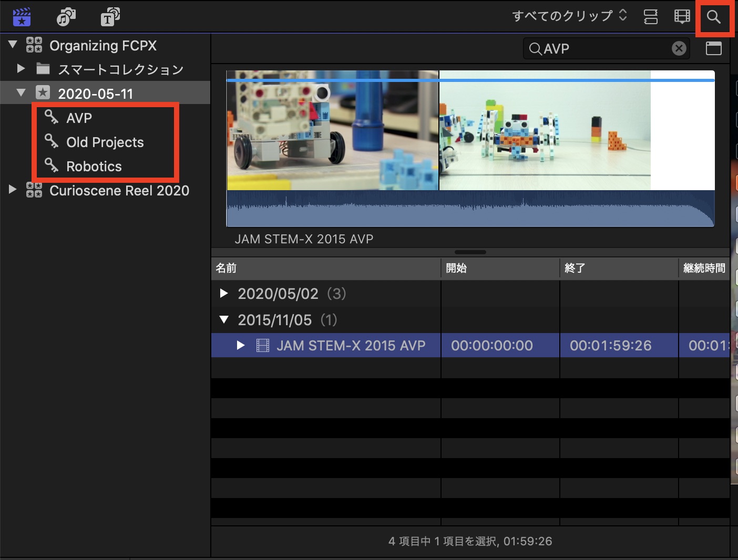
Task: Show the Titles and Generators sidebar
Action: (x=110, y=17)
